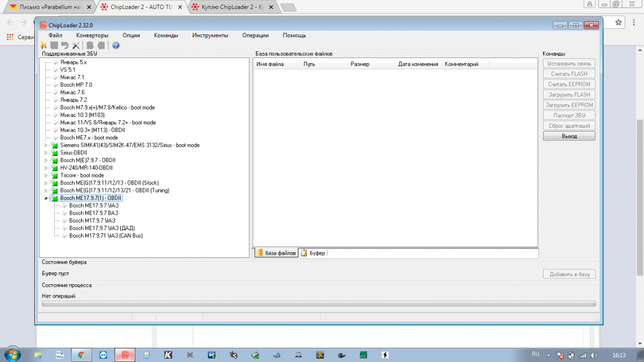Select Bosch ME7.x - boot mode item
The width and height of the screenshot is (644, 362).
[89, 137]
